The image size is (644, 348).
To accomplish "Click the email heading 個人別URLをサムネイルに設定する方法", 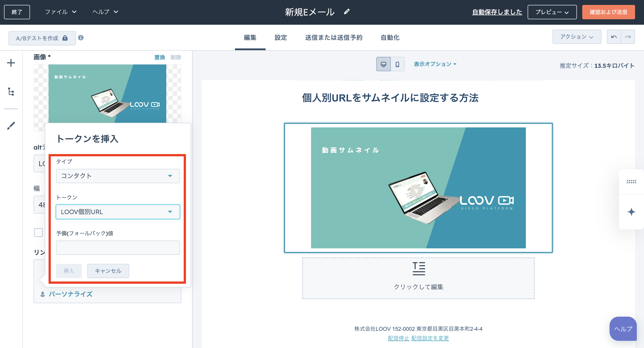I will click(390, 98).
